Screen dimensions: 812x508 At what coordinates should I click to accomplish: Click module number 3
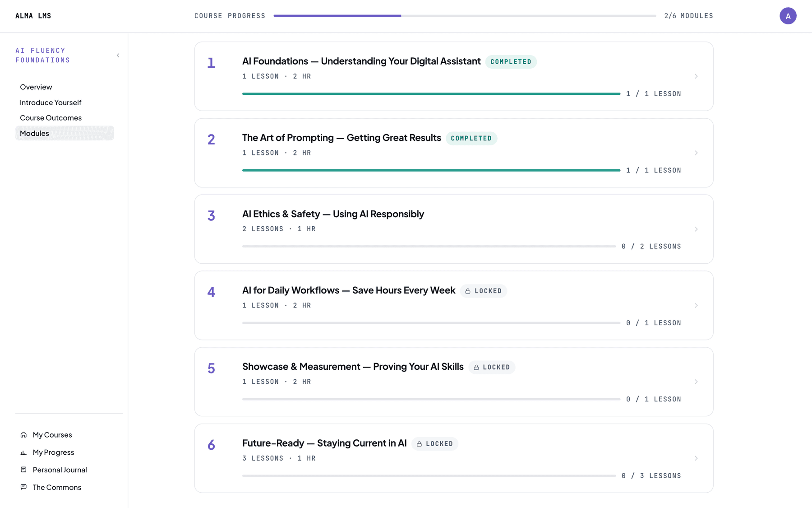tap(211, 216)
